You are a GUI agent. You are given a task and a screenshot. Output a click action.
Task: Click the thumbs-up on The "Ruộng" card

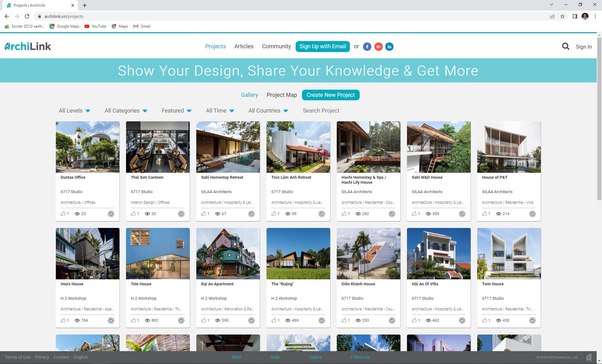[274, 320]
